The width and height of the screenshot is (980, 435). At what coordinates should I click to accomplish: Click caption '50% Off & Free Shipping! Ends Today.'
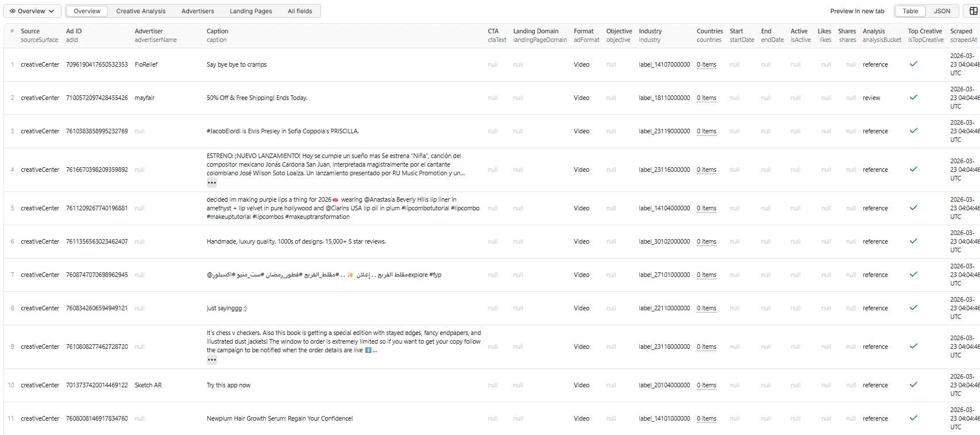257,98
